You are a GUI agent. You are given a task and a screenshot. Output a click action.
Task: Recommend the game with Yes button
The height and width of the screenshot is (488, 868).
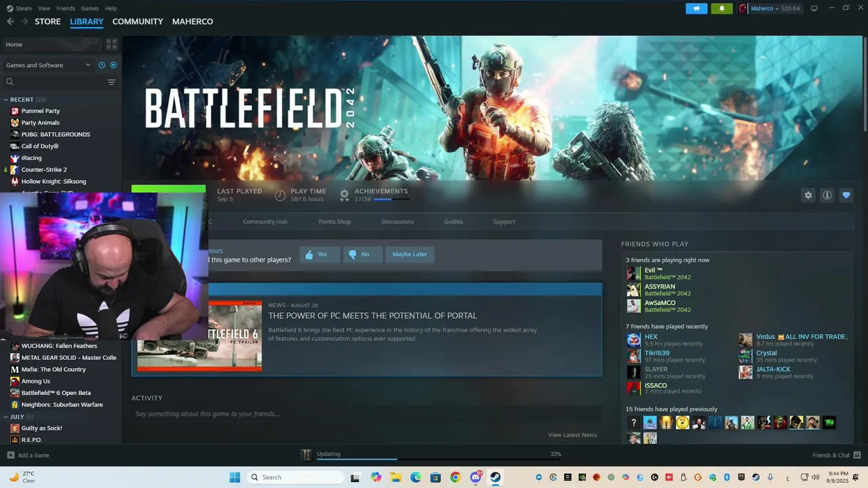[x=319, y=254]
